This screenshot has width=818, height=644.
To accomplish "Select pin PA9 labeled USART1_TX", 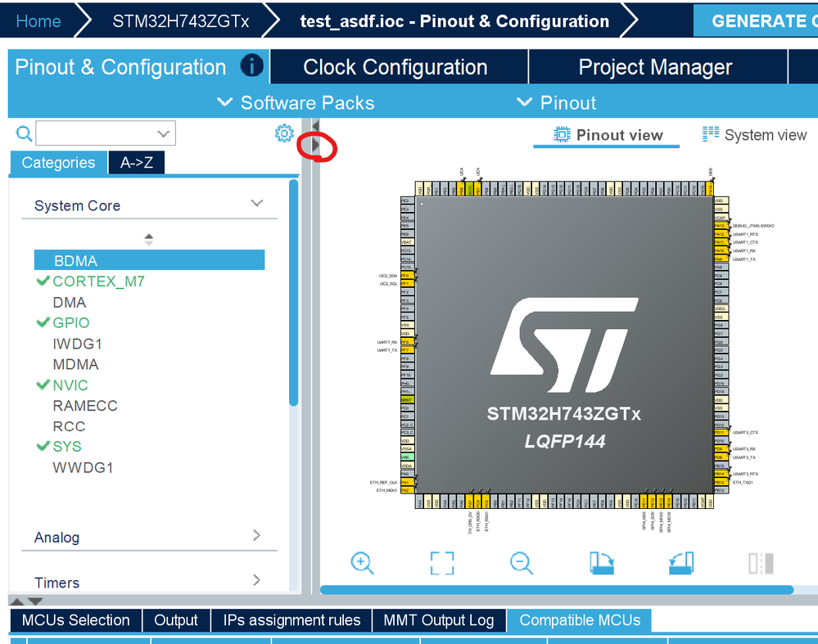I will coord(721,259).
